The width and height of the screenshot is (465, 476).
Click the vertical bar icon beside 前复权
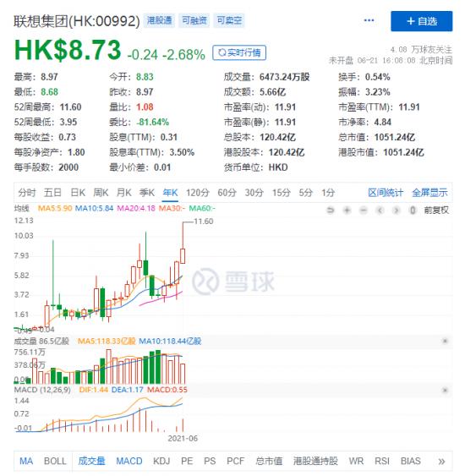coord(413,210)
